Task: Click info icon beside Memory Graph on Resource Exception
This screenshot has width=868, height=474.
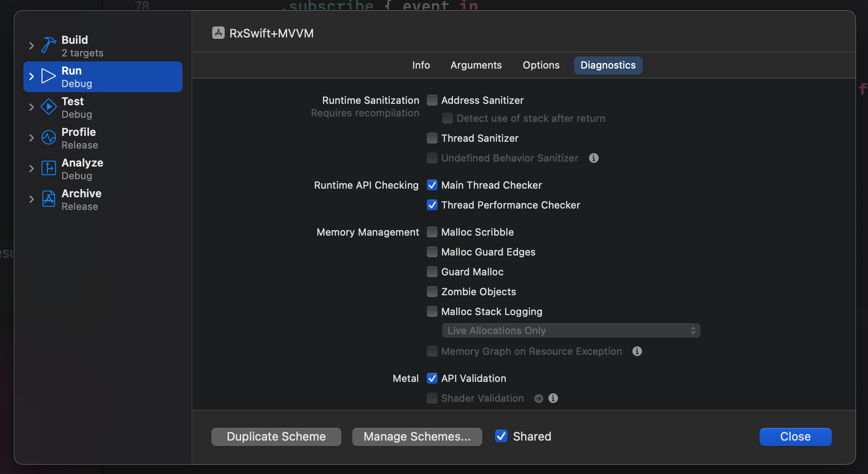Action: pos(637,351)
